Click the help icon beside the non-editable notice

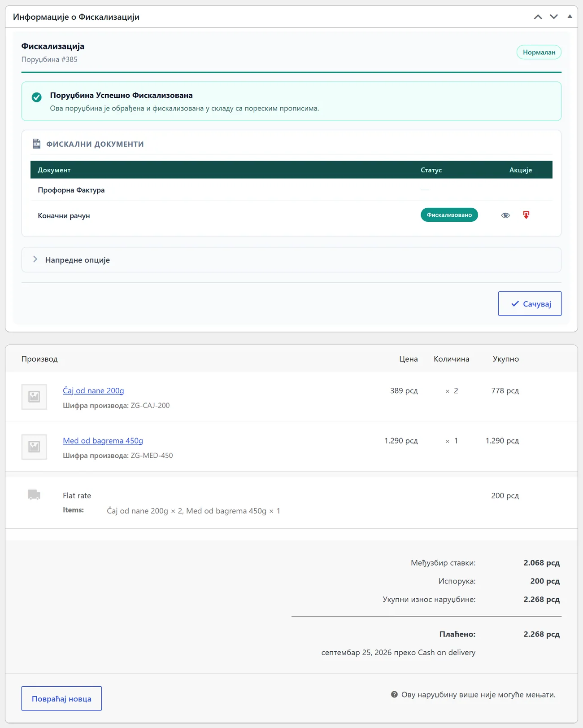(394, 694)
